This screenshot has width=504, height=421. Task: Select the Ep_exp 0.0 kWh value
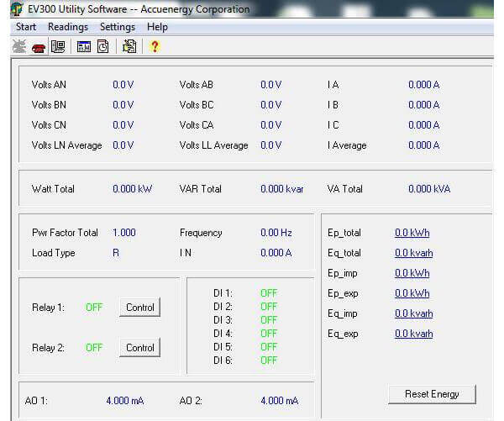coord(412,293)
